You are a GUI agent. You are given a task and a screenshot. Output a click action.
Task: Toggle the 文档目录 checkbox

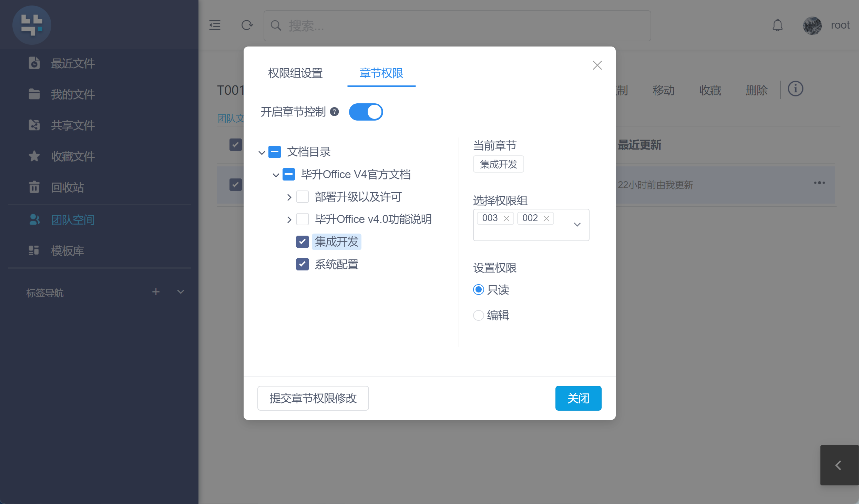coord(275,152)
